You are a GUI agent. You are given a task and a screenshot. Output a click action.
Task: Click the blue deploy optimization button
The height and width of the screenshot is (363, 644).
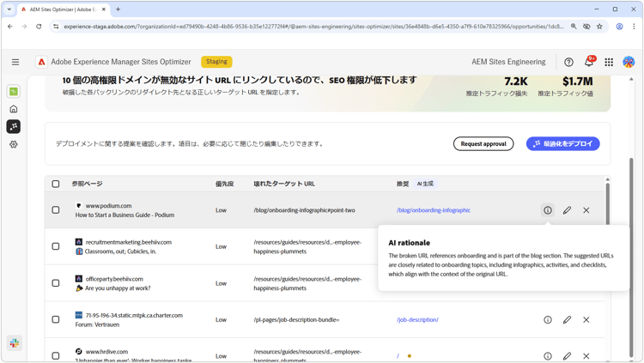(562, 143)
